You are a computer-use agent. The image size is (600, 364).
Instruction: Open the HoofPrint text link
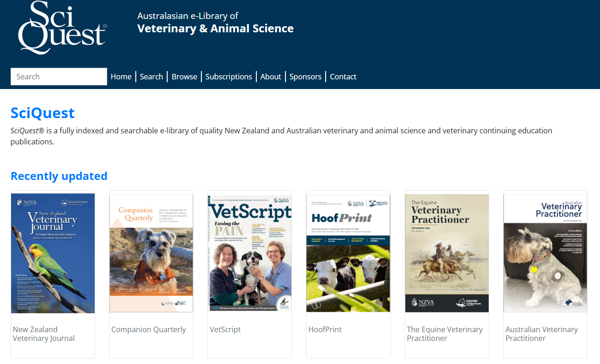point(325,329)
